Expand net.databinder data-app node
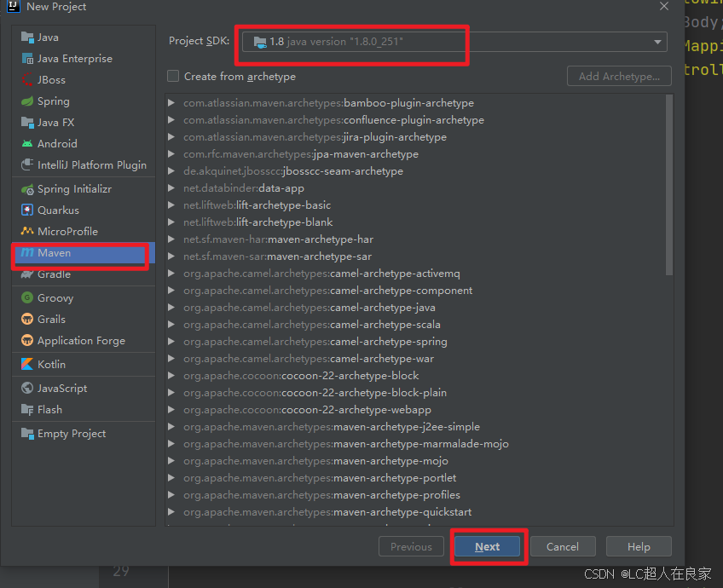Viewport: 723px width, 588px height. [x=171, y=188]
